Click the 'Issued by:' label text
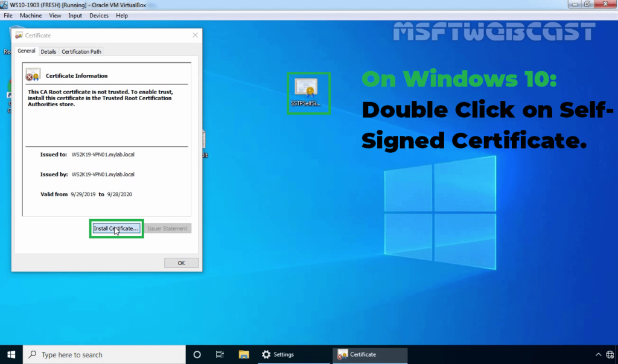 (x=54, y=174)
